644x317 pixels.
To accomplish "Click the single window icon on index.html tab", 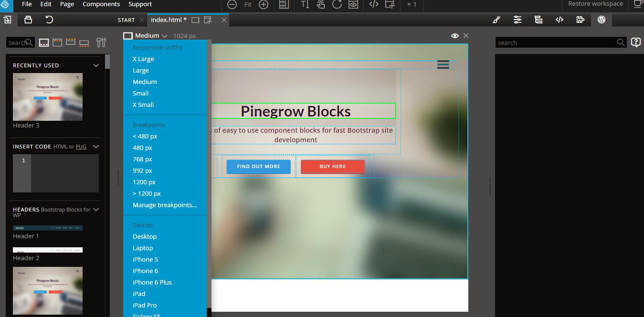I will [x=195, y=20].
